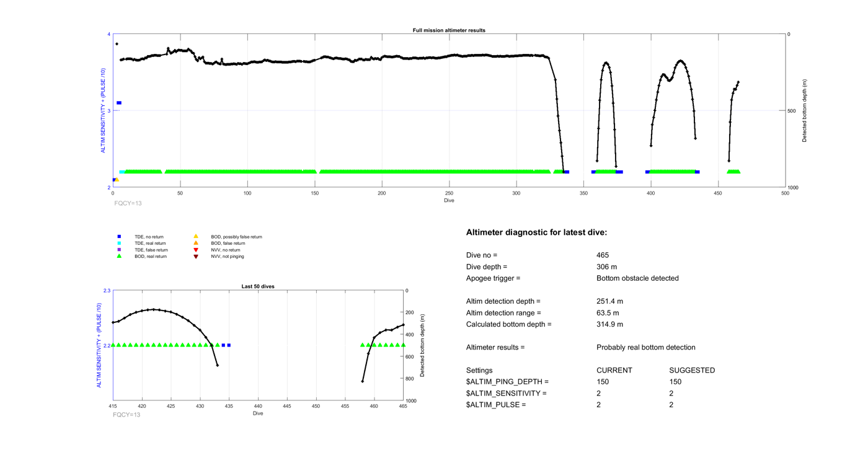The height and width of the screenshot is (450, 868).
Task: Click the 'Probably real bottom detection' result text
Action: (x=646, y=348)
